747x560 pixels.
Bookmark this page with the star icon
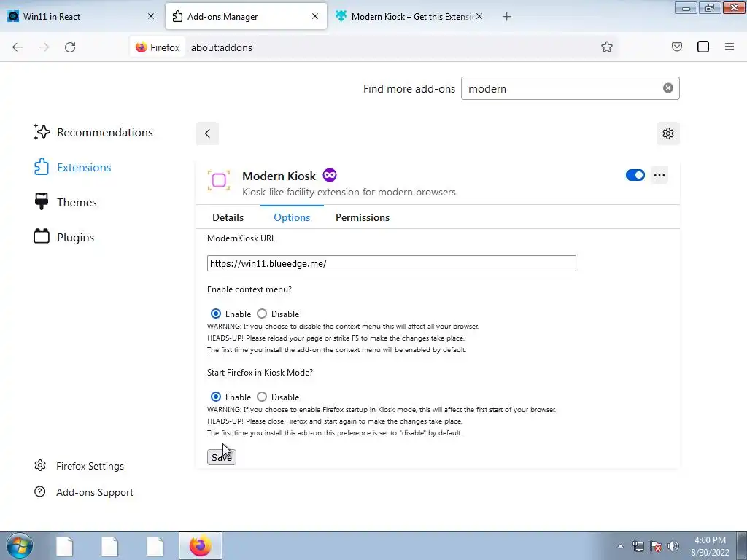606,47
